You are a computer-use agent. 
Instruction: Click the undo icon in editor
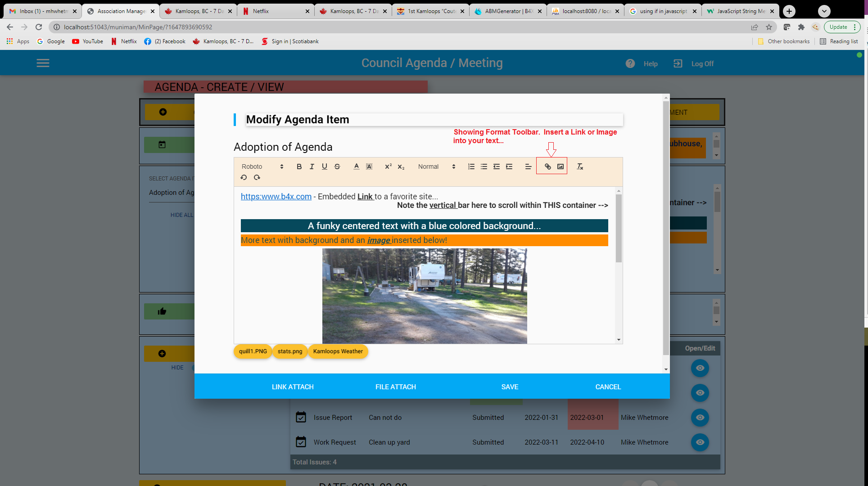[244, 177]
